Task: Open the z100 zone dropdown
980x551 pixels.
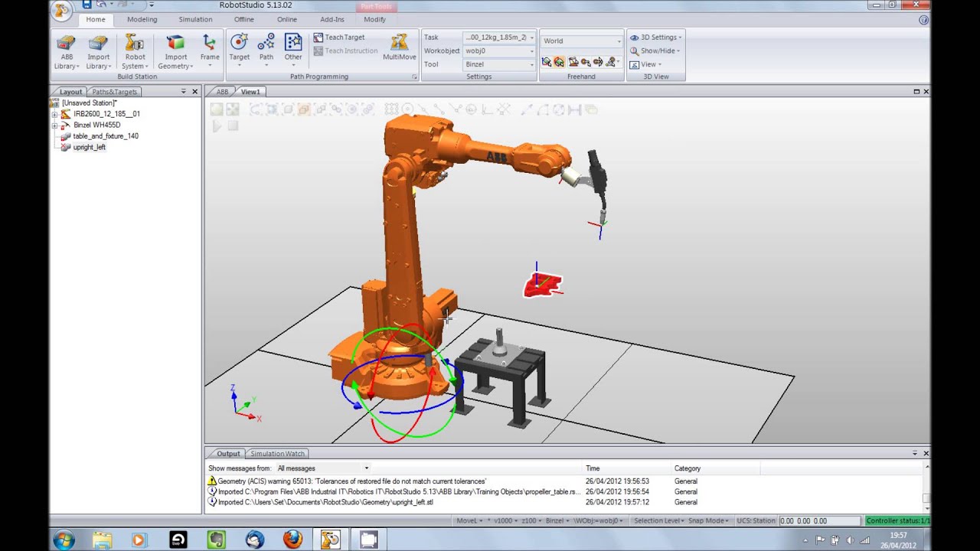Action: click(530, 521)
